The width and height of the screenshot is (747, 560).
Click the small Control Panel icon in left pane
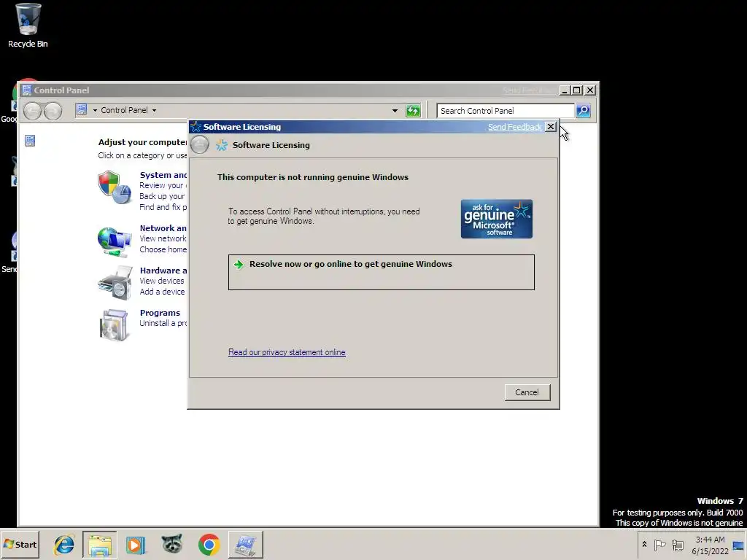click(x=29, y=141)
